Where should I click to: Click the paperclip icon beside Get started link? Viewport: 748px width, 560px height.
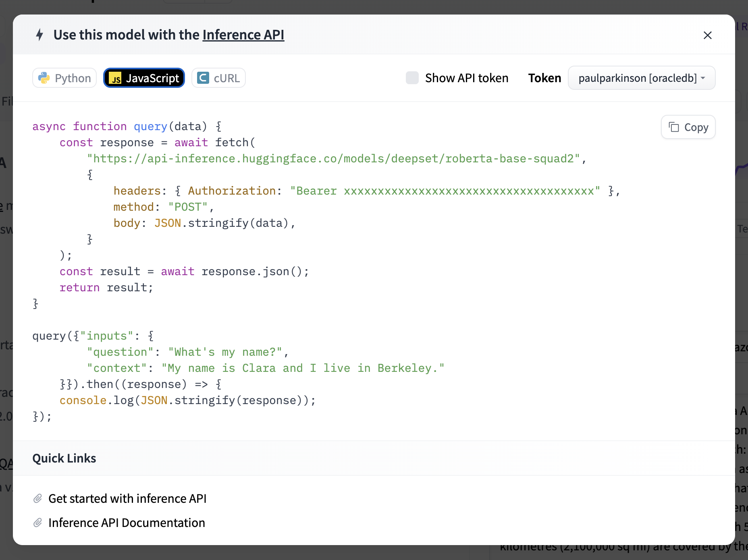click(x=37, y=498)
